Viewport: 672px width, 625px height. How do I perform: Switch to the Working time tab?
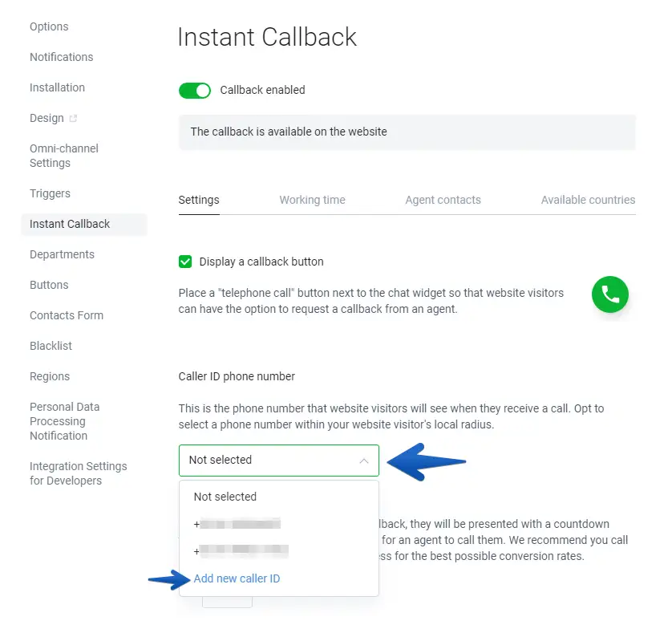pyautogui.click(x=312, y=200)
